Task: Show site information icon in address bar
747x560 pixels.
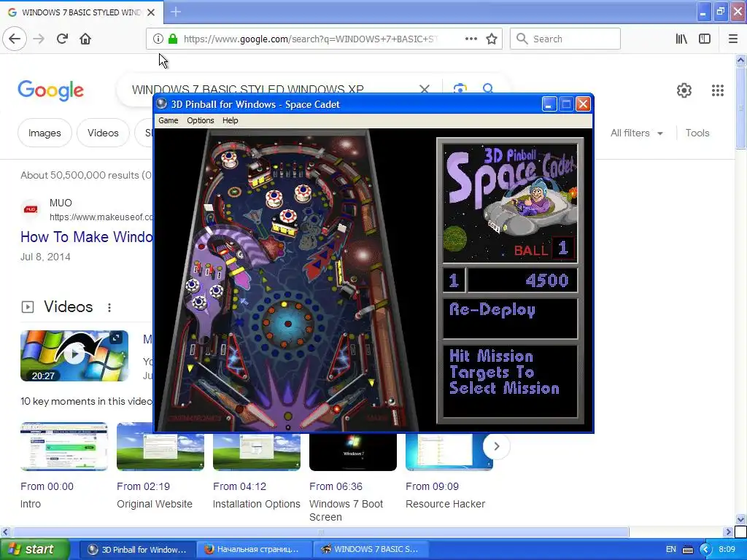Action: click(x=158, y=39)
